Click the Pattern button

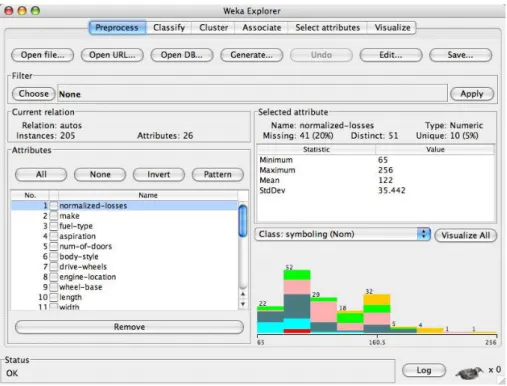click(218, 175)
